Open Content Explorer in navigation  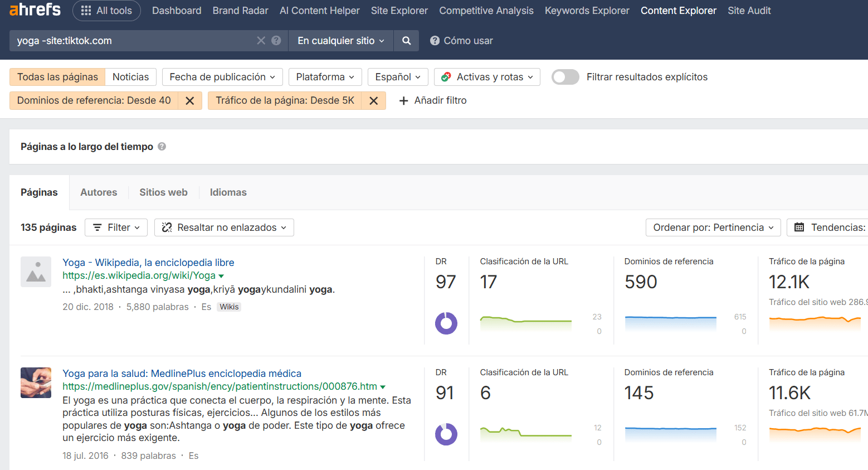tap(679, 11)
